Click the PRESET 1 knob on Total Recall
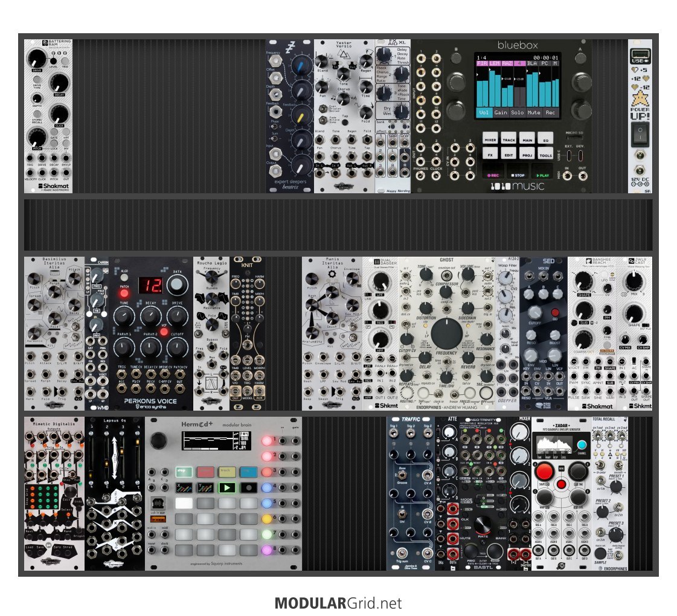 (615, 487)
